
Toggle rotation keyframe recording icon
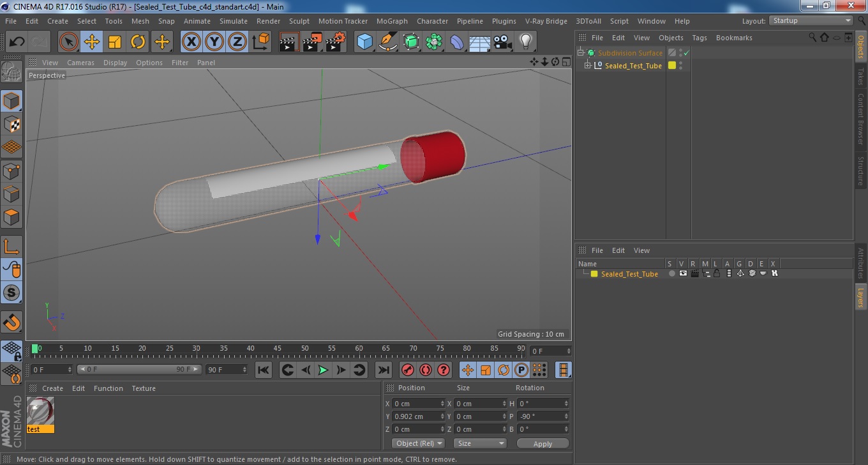click(x=504, y=370)
